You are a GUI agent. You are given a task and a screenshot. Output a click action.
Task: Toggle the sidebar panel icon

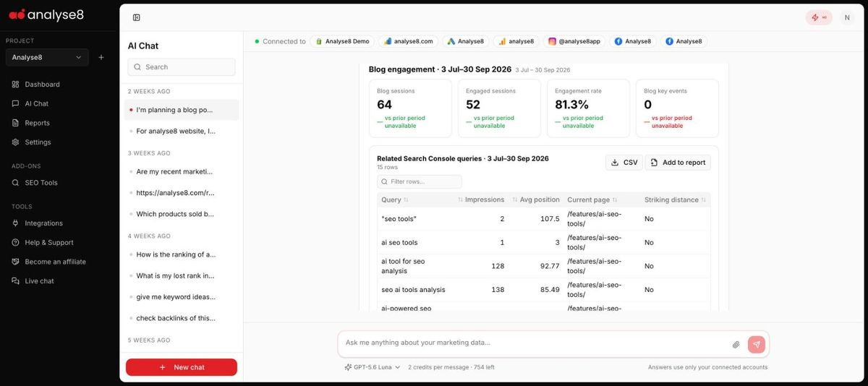[137, 17]
